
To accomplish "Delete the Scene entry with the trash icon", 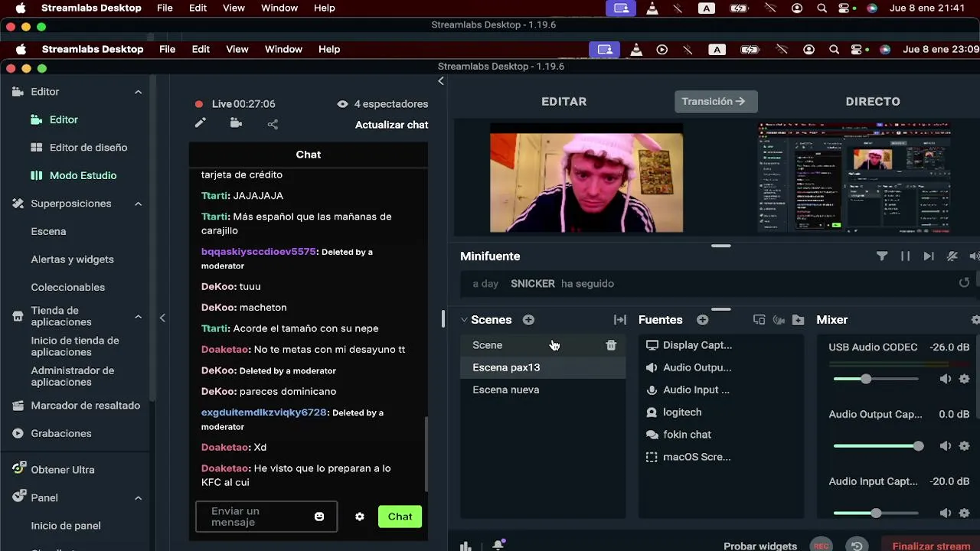I will coord(611,345).
